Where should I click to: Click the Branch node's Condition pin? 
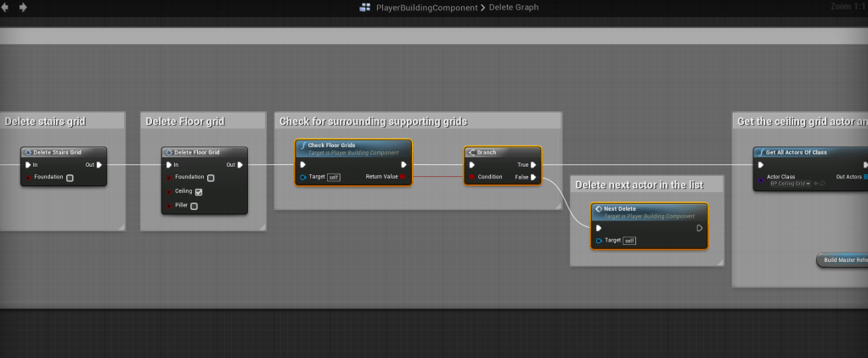tap(472, 178)
